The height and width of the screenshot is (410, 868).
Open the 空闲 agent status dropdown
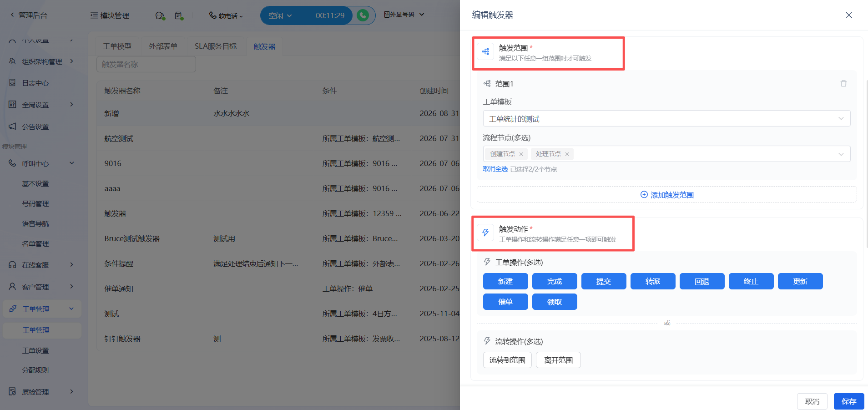pyautogui.click(x=280, y=15)
